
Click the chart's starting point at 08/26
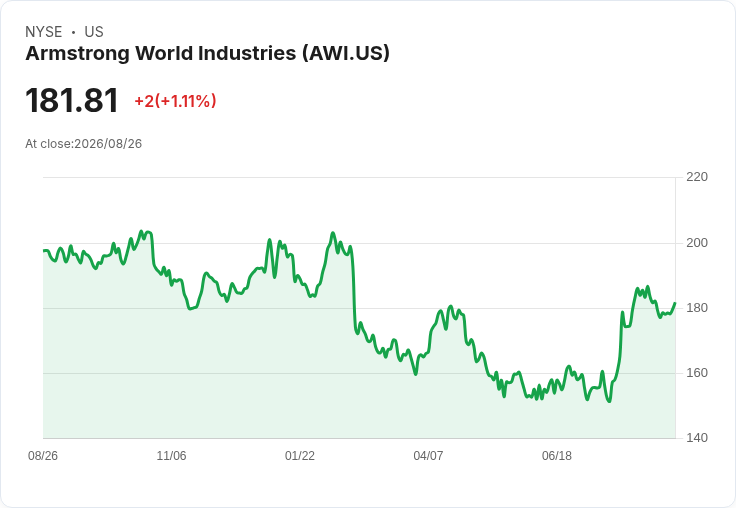coord(44,250)
